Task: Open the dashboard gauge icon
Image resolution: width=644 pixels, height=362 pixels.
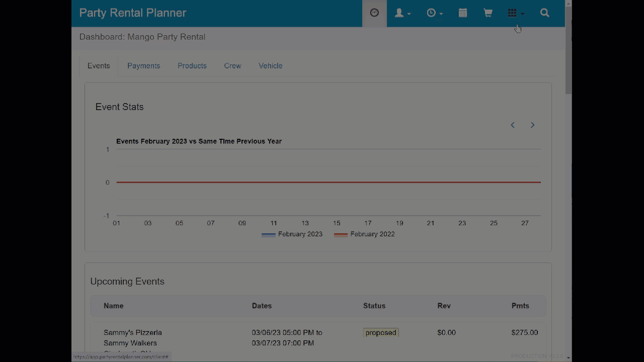Action: pyautogui.click(x=374, y=13)
